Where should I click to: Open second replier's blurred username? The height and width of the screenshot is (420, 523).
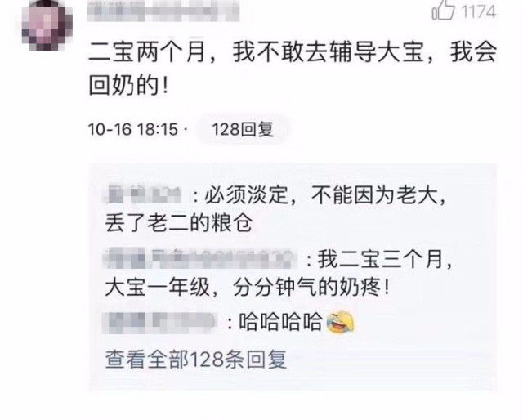click(200, 259)
